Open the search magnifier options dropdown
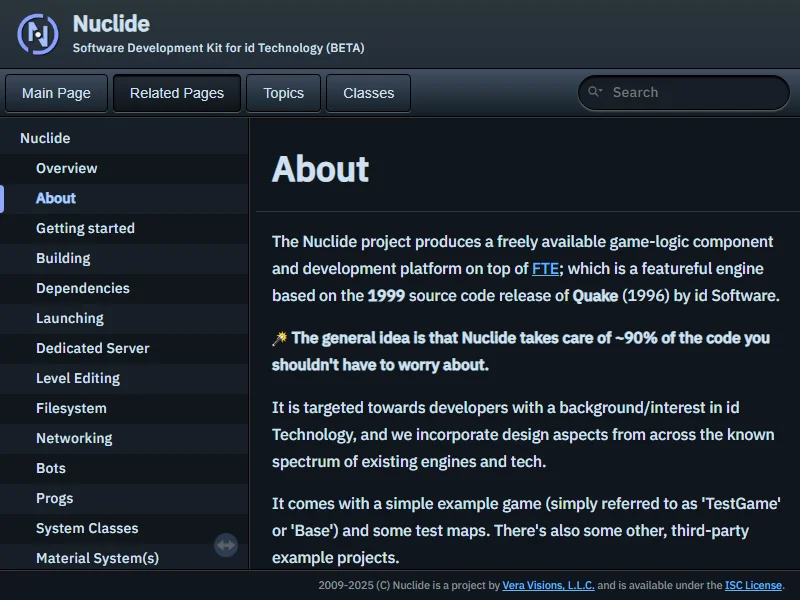 595,92
